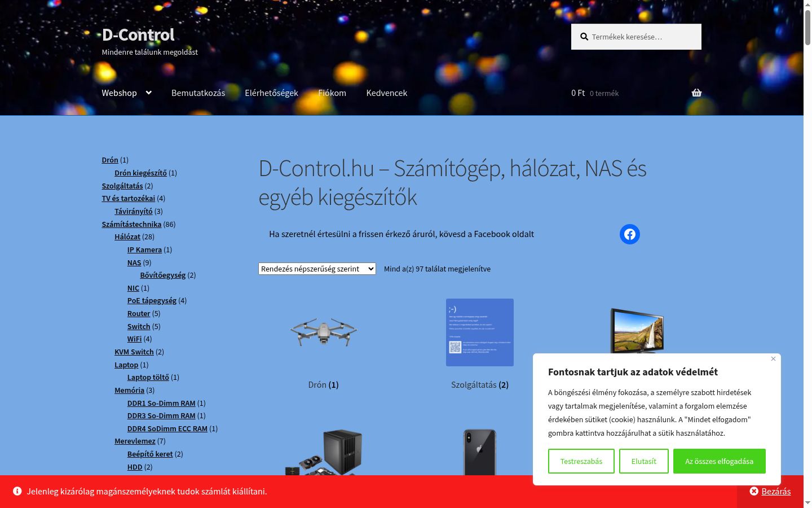Screen dimensions: 812x508
Task: Open the Drón (1) category label
Action: pos(324,385)
